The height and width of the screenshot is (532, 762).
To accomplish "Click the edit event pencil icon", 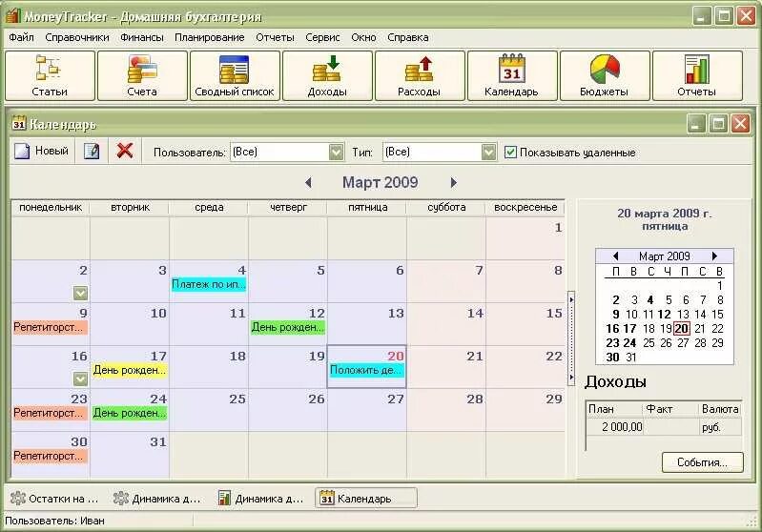I will (92, 151).
